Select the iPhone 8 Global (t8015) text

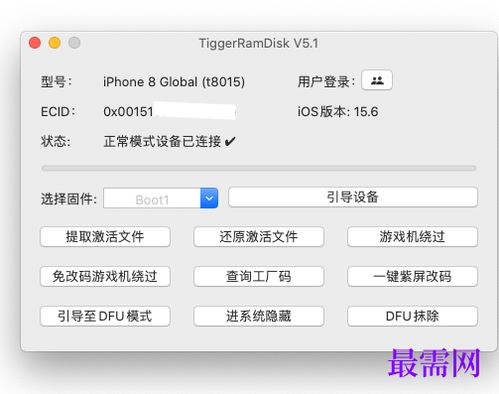click(x=174, y=82)
